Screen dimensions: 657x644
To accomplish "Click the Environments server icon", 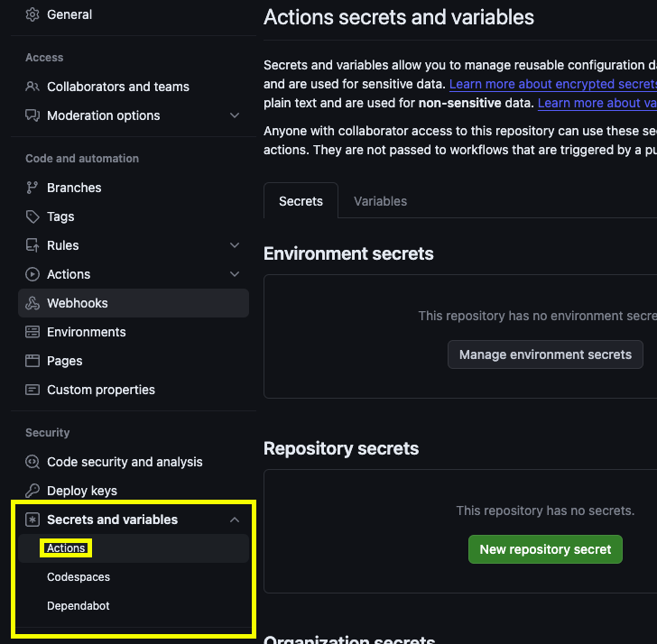I will (32, 332).
